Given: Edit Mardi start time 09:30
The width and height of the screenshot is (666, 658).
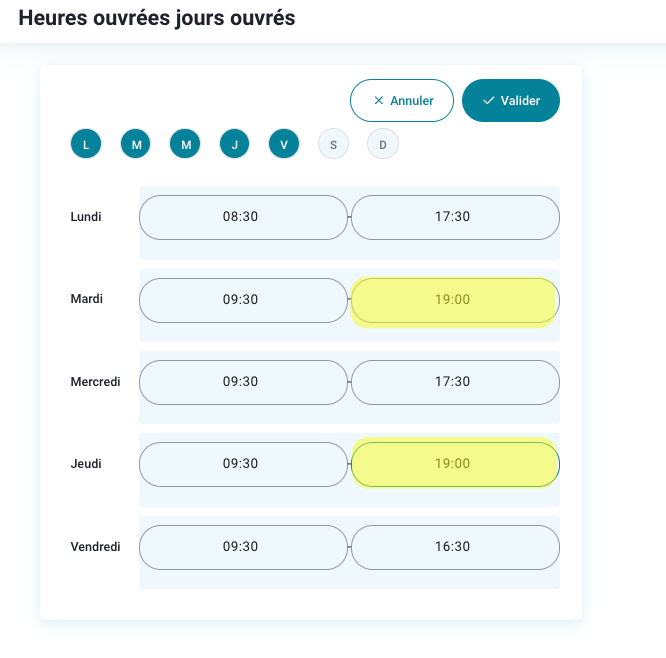Looking at the screenshot, I should [x=242, y=300].
